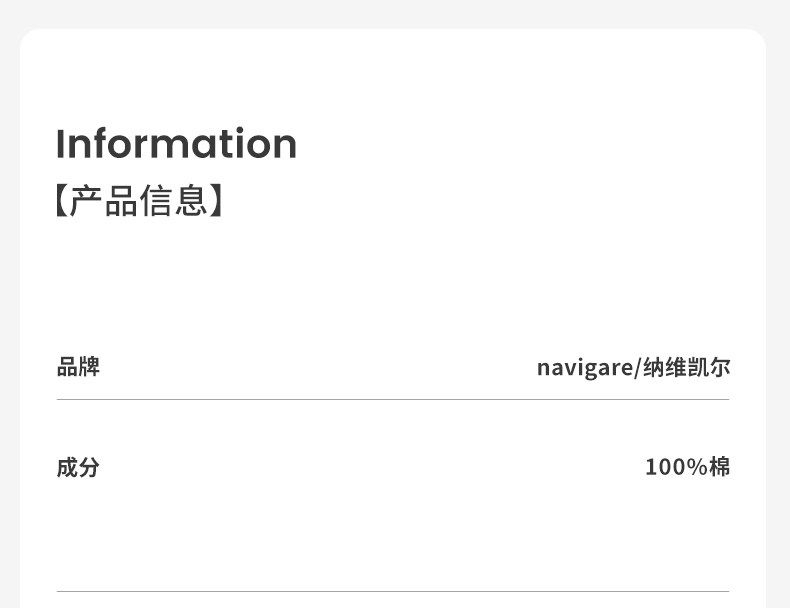Select the 100%棉 composition value
Viewport: 790px width, 608px height.
point(687,467)
